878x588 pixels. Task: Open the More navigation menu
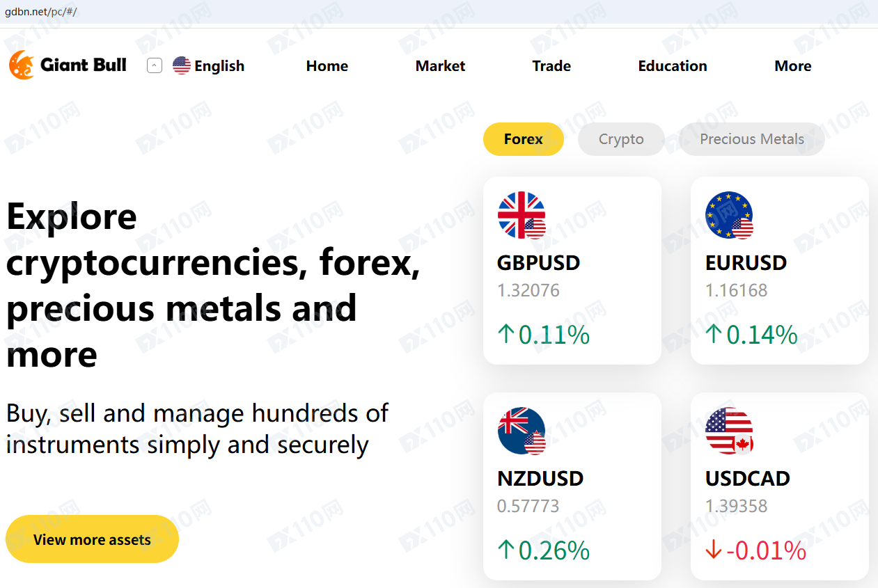[793, 66]
